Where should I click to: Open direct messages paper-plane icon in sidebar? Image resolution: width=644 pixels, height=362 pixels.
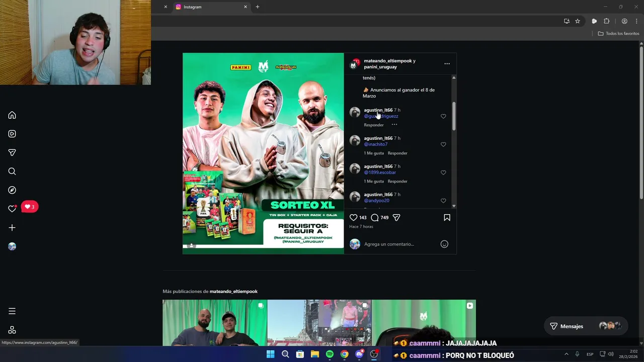pyautogui.click(x=12, y=152)
